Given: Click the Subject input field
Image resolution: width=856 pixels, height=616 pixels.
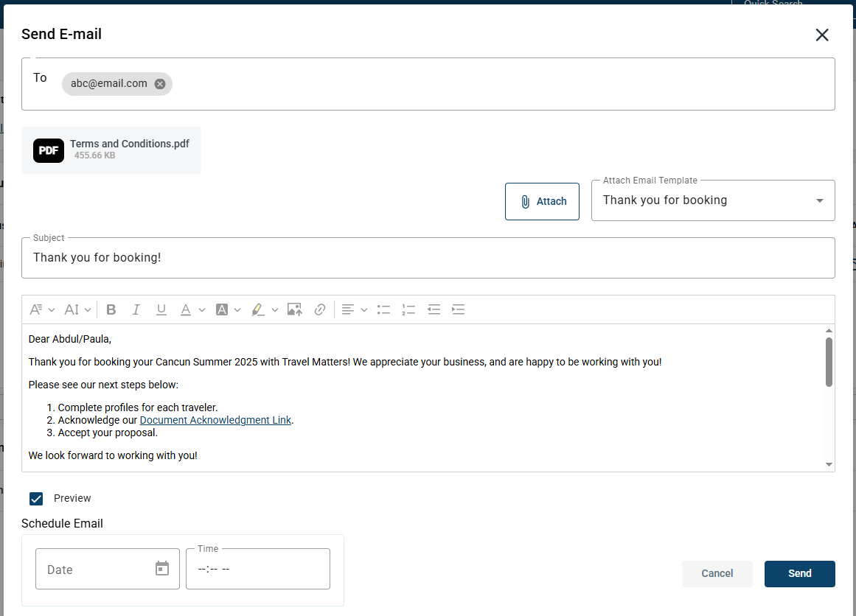Looking at the screenshot, I should pyautogui.click(x=428, y=258).
